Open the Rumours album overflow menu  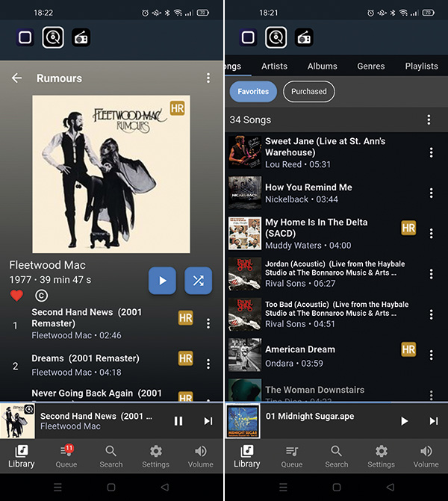pos(208,78)
